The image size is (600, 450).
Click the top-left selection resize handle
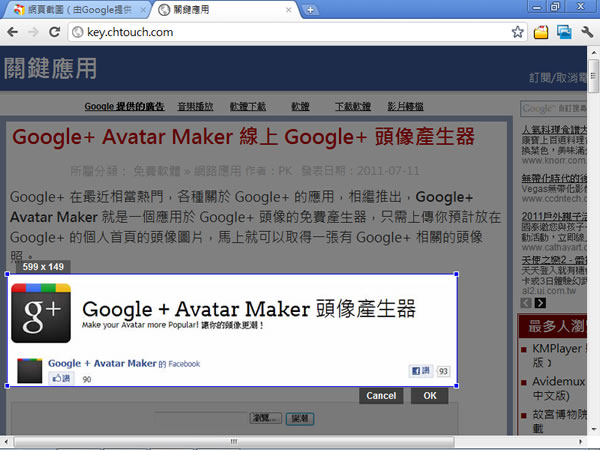click(x=7, y=274)
